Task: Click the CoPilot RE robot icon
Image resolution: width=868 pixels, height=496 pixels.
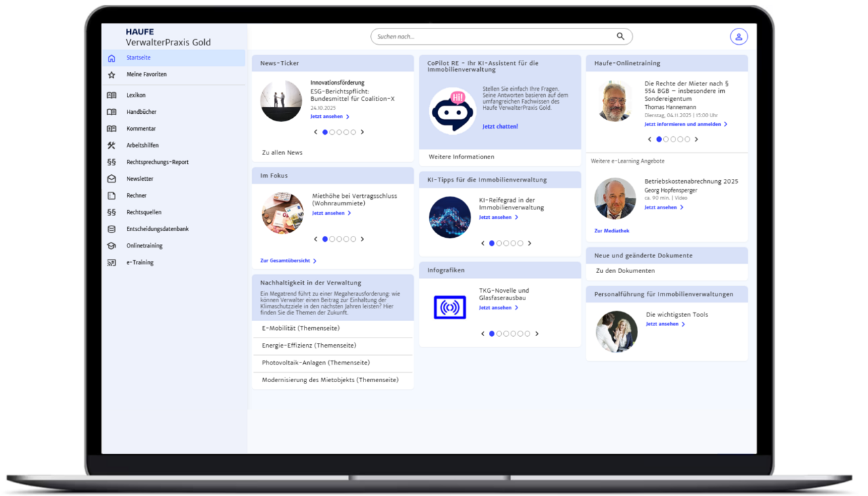Action: click(452, 110)
